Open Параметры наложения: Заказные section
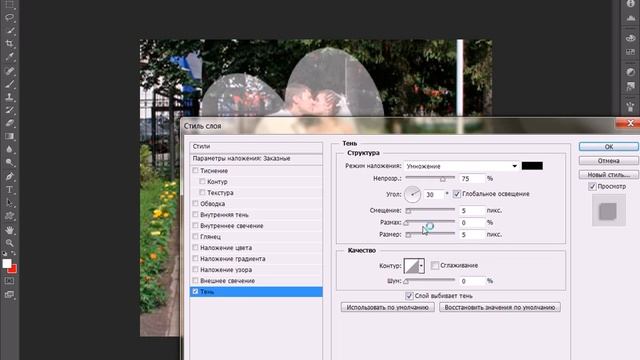Image resolution: width=640 pixels, height=360 pixels. [256, 158]
